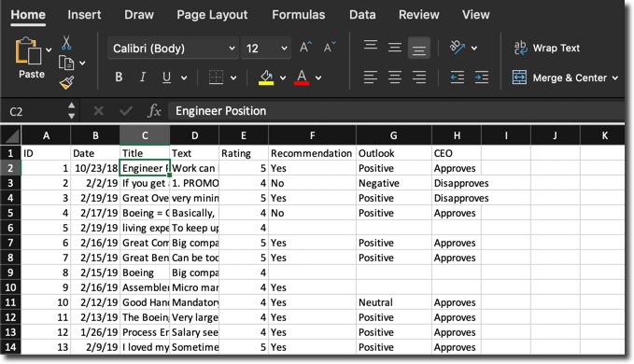634x364 pixels.
Task: Switch to the Home tab
Action: pos(28,15)
